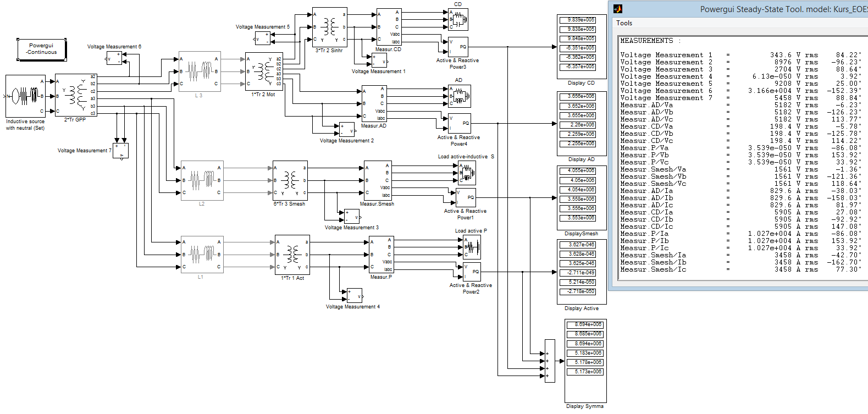Select the CD load block
The width and height of the screenshot is (868, 414).
click(x=458, y=19)
